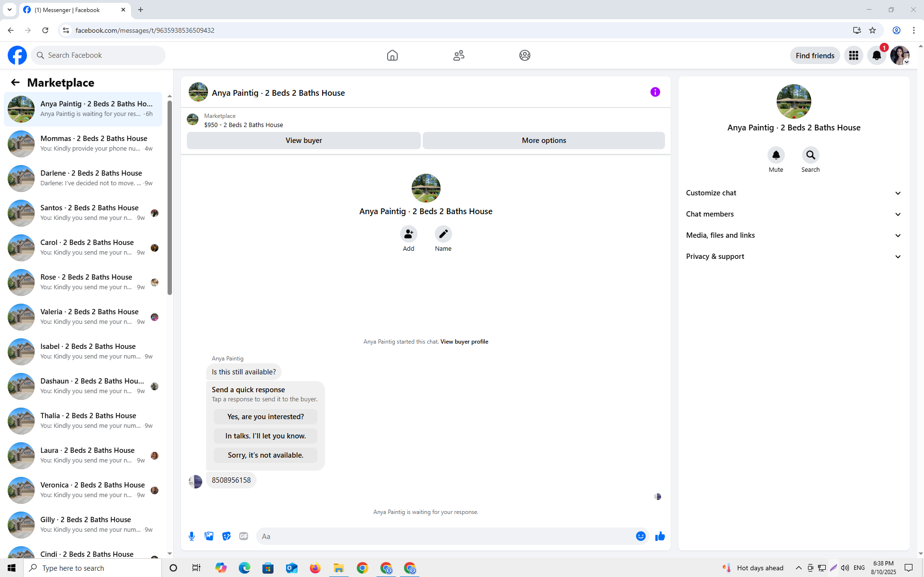Image resolution: width=924 pixels, height=577 pixels.
Task: Attach a photo using the image icon
Action: (209, 536)
